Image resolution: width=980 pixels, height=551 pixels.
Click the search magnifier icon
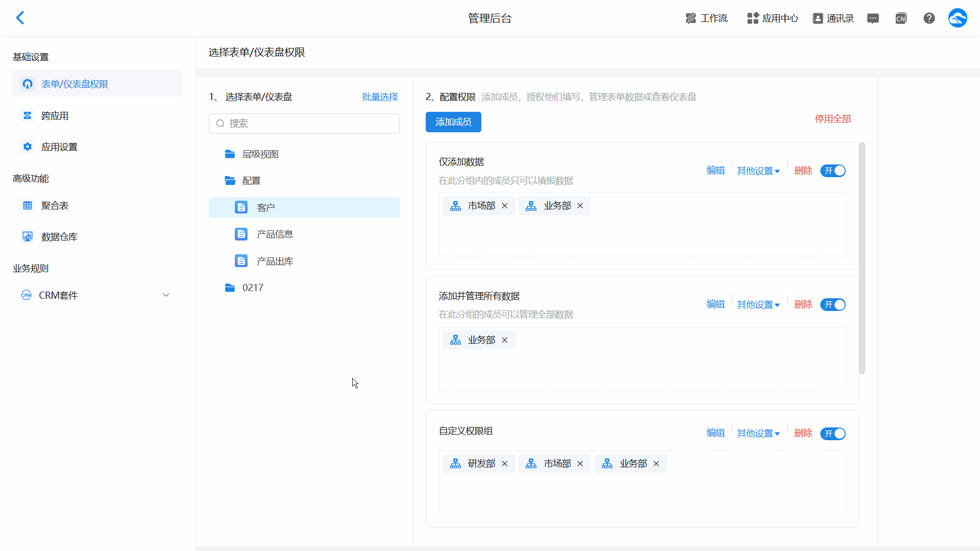pos(220,124)
